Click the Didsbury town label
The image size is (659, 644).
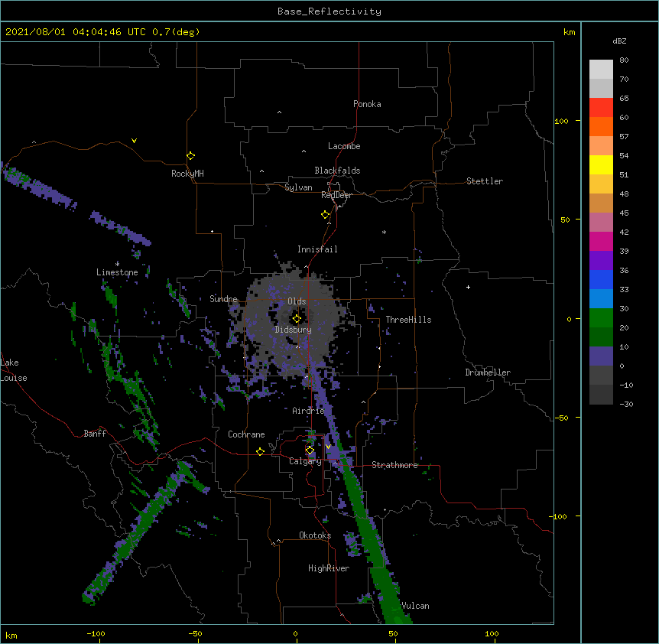tap(294, 330)
